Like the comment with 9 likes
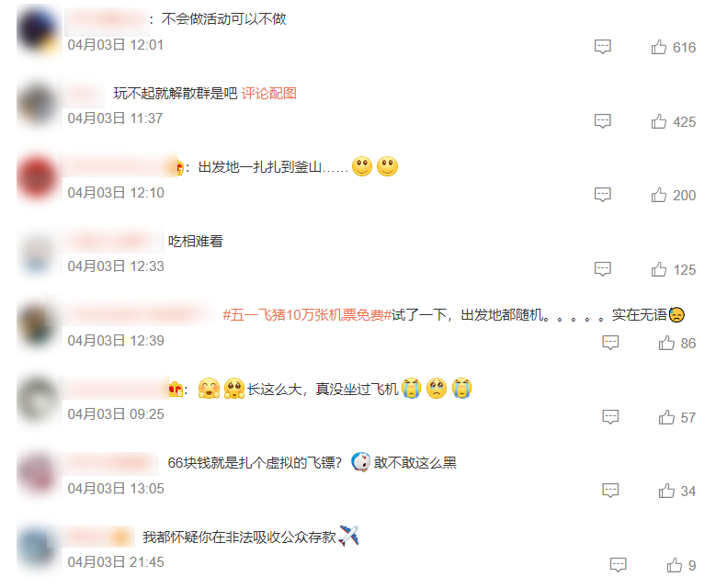The image size is (716, 588). (x=674, y=565)
